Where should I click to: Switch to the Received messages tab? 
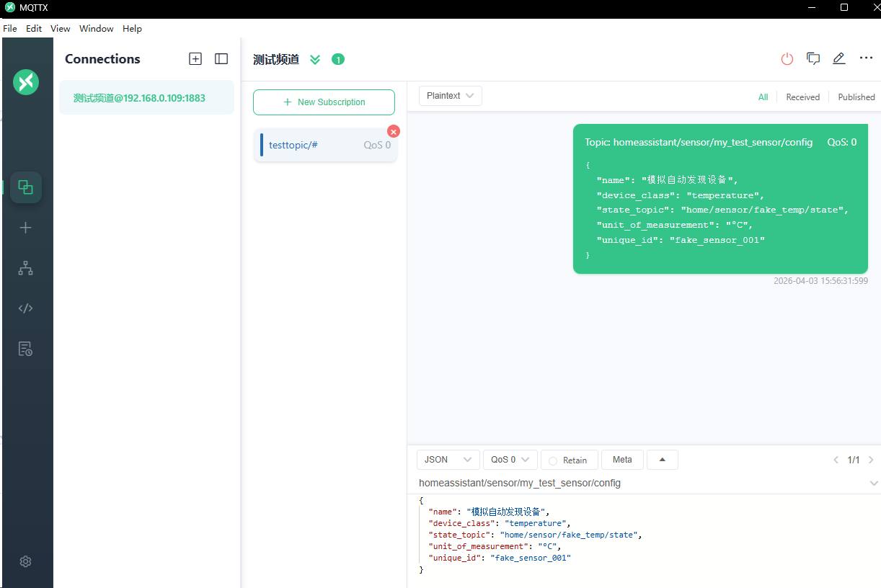[x=802, y=97]
